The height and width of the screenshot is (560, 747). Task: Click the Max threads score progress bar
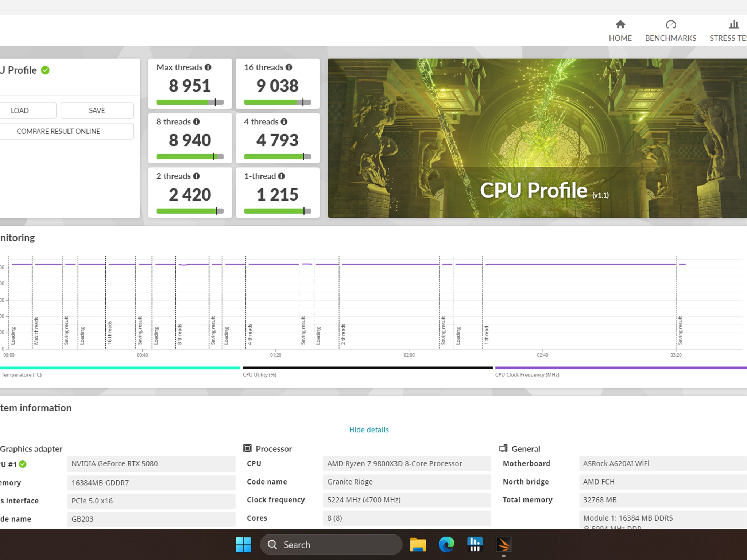(x=190, y=102)
